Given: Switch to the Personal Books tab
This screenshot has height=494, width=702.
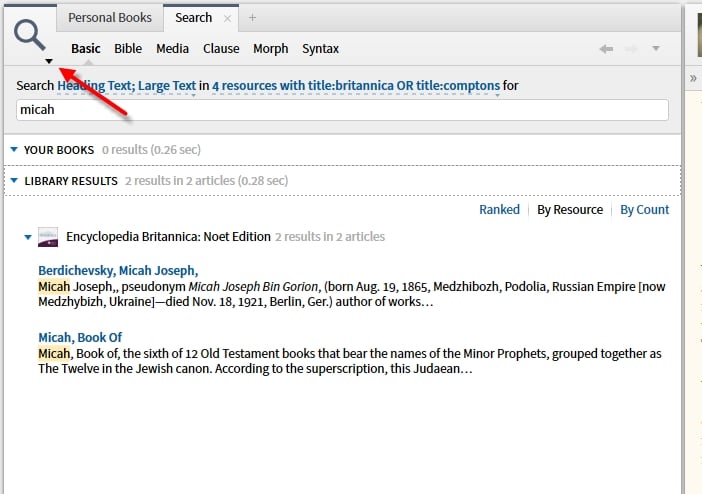Looking at the screenshot, I should pos(110,18).
